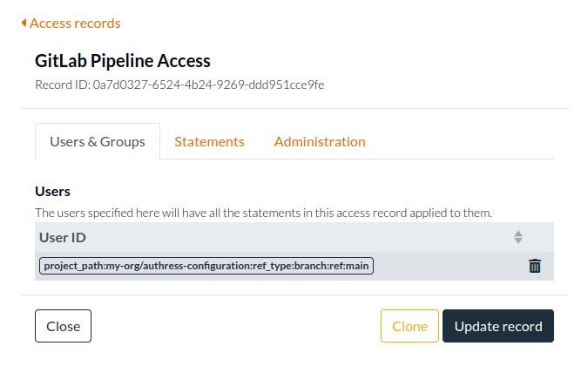The image size is (588, 373).
Task: Clone this access record
Action: click(409, 326)
